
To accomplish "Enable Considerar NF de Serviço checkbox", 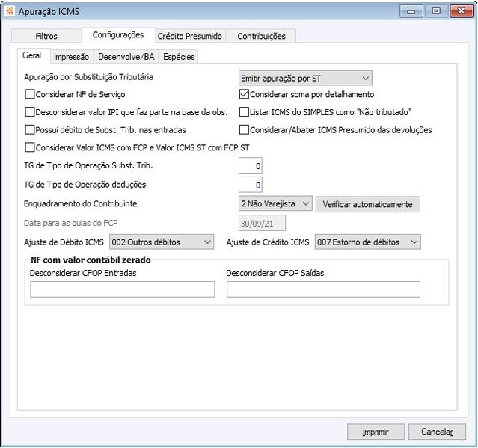I will pos(30,94).
